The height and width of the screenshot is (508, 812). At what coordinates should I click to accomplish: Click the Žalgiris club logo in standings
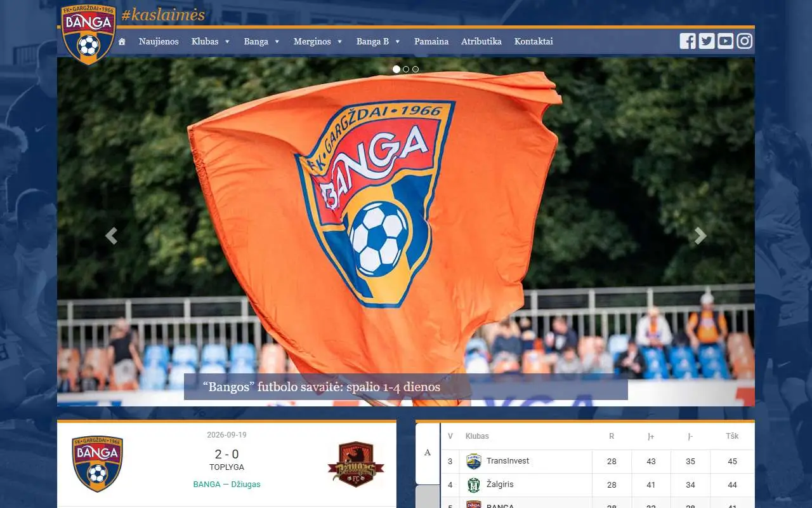[474, 485]
